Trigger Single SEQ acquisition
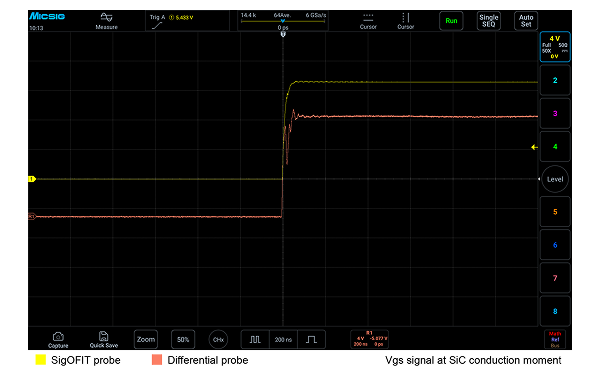600x380 pixels. 489,21
